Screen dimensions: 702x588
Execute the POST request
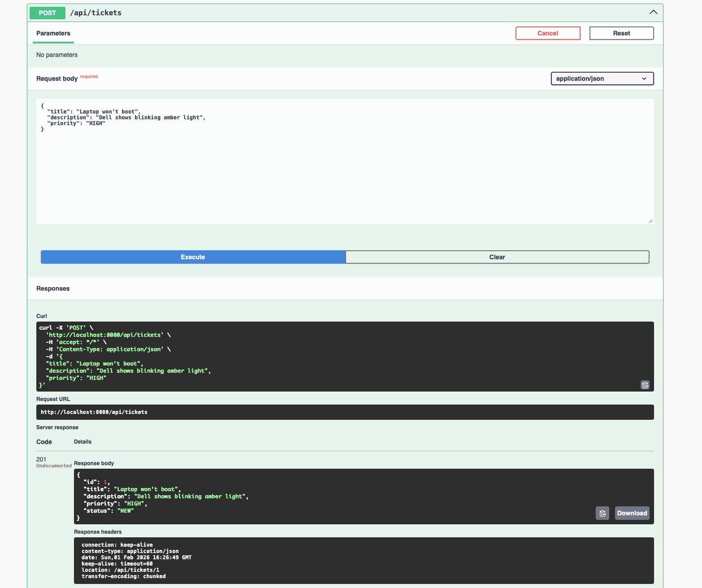coord(193,257)
